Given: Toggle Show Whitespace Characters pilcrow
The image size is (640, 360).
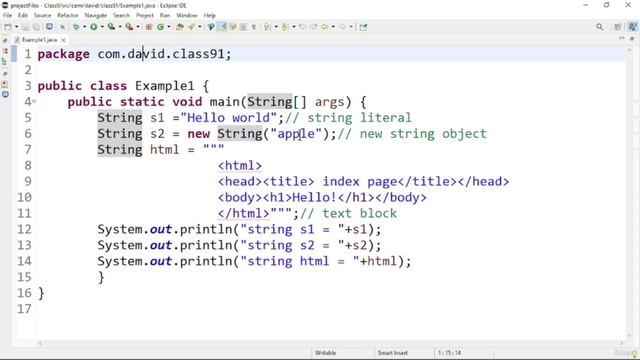Looking at the screenshot, I should click(x=254, y=27).
